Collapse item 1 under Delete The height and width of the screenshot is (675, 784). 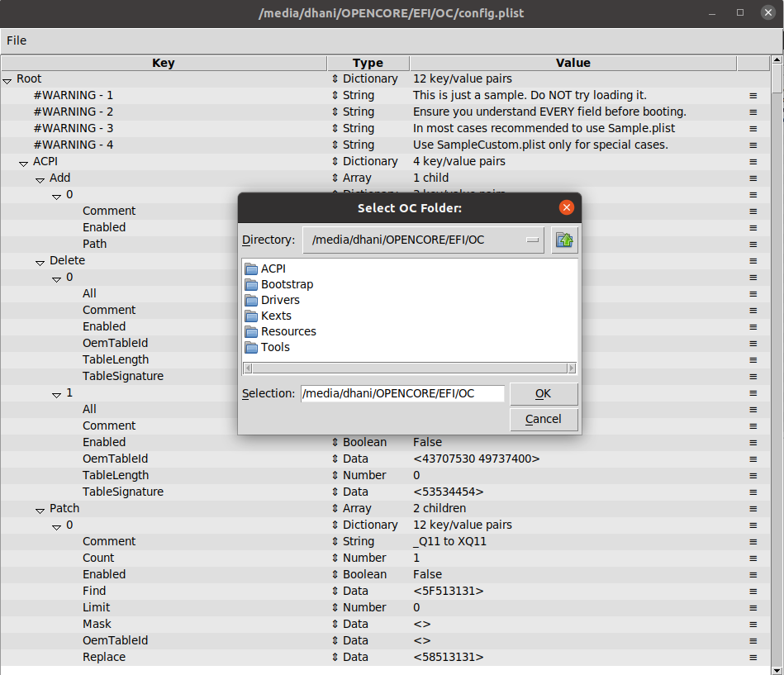[x=56, y=394]
